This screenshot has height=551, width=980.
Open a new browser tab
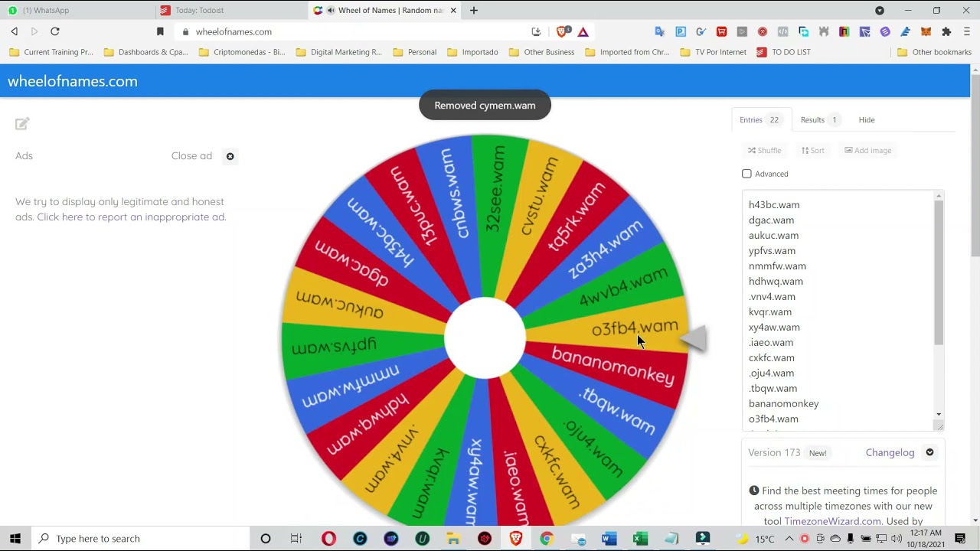click(474, 11)
